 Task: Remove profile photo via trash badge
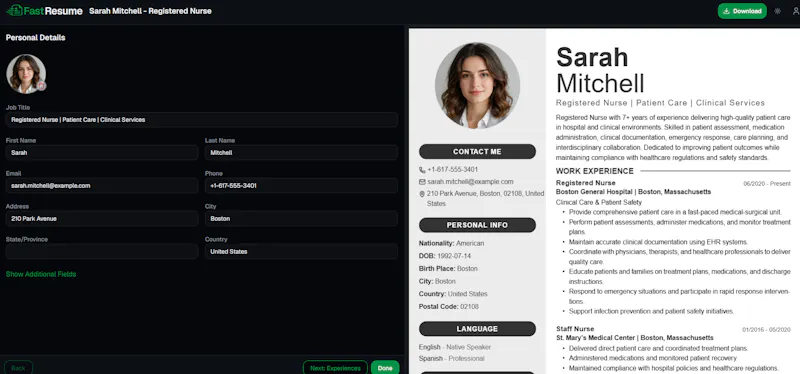pos(42,86)
